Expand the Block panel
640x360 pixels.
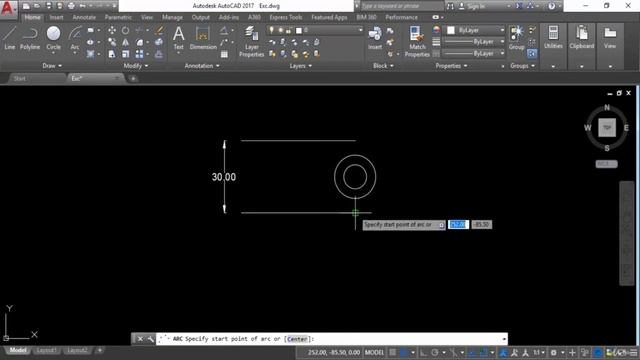click(x=383, y=66)
